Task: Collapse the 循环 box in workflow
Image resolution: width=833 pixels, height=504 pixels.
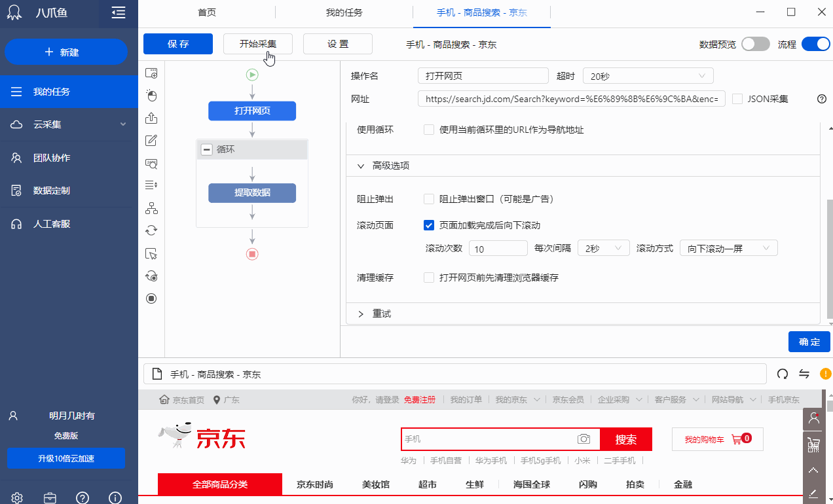Action: click(x=206, y=150)
